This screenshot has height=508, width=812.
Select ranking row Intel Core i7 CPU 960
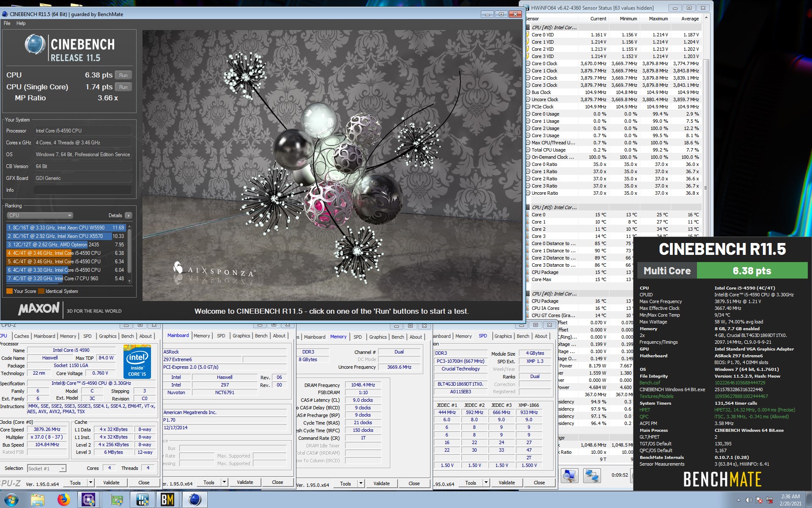66,279
